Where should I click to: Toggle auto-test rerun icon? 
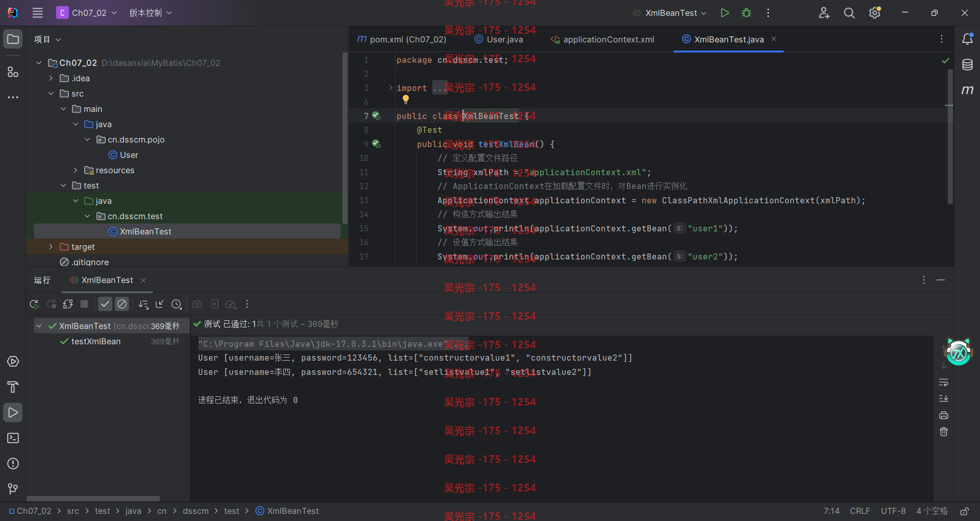tap(68, 304)
